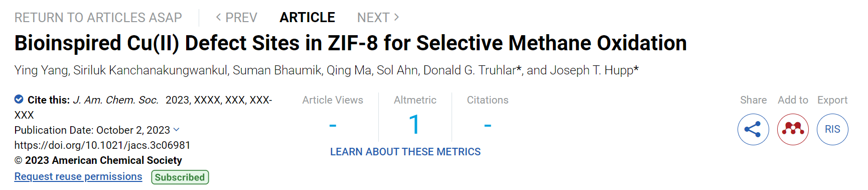Open the article DOI link
Screen dimensions: 868x190
pyautogui.click(x=102, y=145)
